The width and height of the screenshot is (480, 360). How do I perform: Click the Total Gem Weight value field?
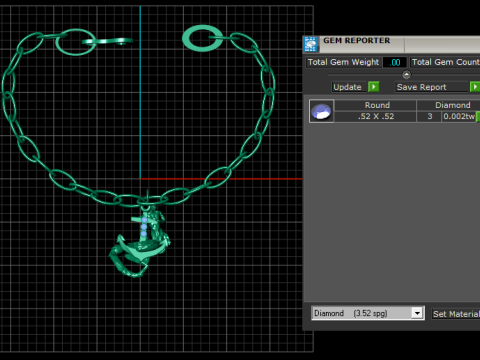[x=395, y=62]
